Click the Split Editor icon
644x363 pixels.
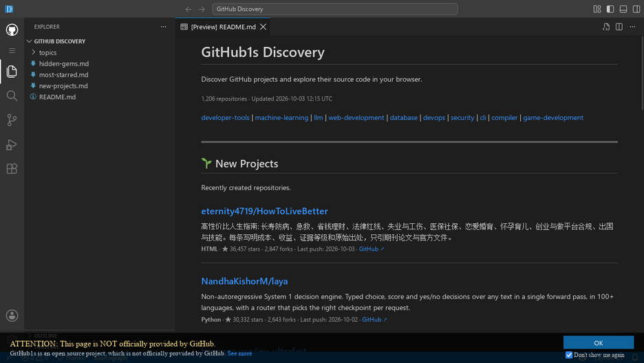(x=619, y=27)
